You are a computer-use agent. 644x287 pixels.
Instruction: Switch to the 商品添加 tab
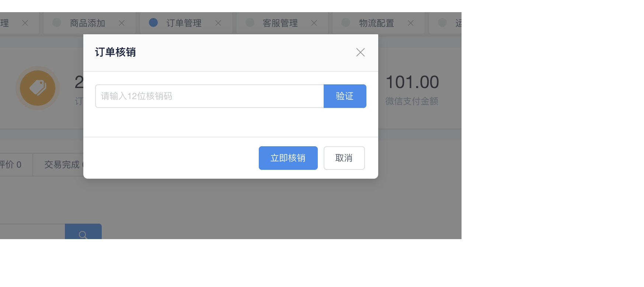pyautogui.click(x=87, y=23)
